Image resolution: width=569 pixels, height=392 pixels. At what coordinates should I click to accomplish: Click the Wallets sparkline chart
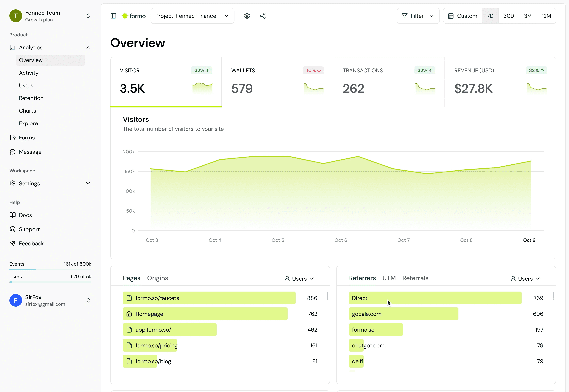click(x=314, y=89)
